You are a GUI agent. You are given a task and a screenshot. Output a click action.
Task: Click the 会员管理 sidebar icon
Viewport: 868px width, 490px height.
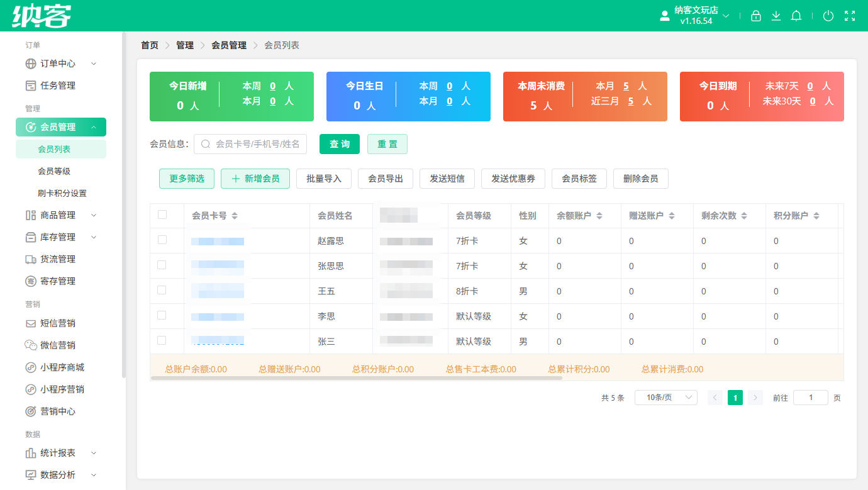[x=31, y=127]
